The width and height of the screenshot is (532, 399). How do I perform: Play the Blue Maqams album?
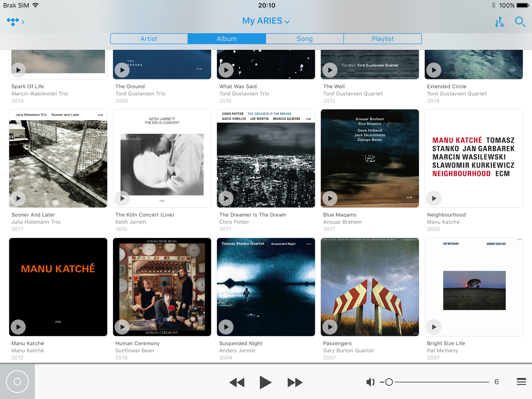330,199
